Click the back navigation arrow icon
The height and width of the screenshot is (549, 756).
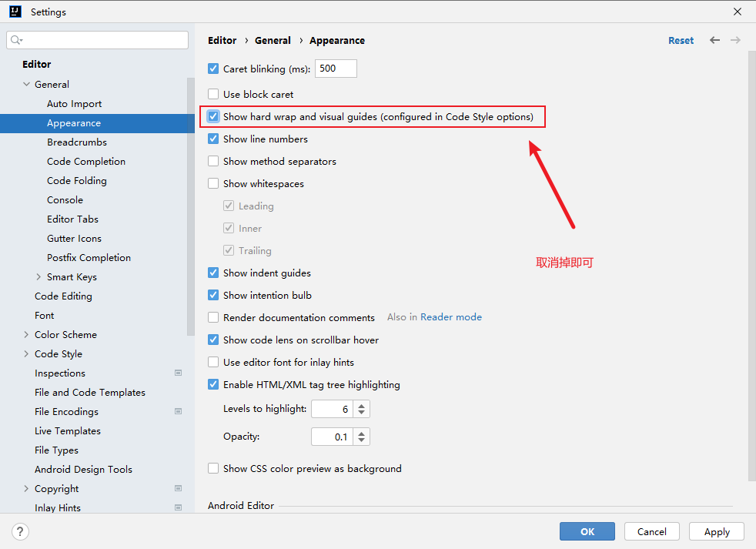point(714,40)
